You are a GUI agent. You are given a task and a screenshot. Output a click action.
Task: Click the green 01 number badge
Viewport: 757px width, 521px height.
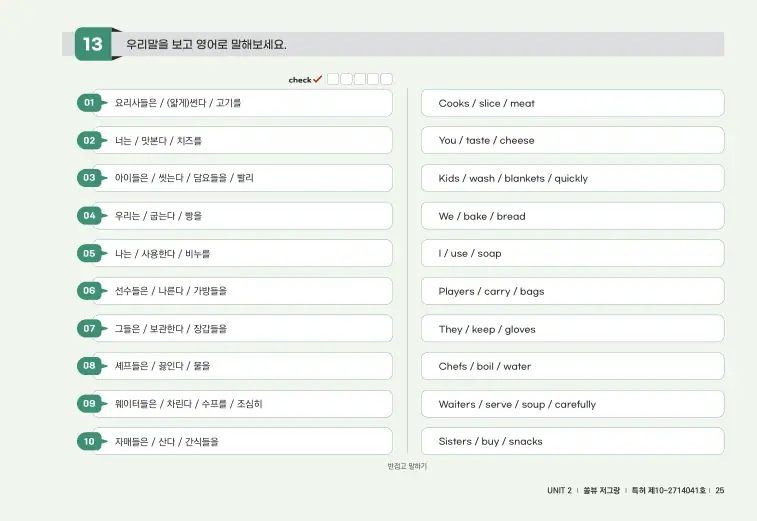(89, 102)
